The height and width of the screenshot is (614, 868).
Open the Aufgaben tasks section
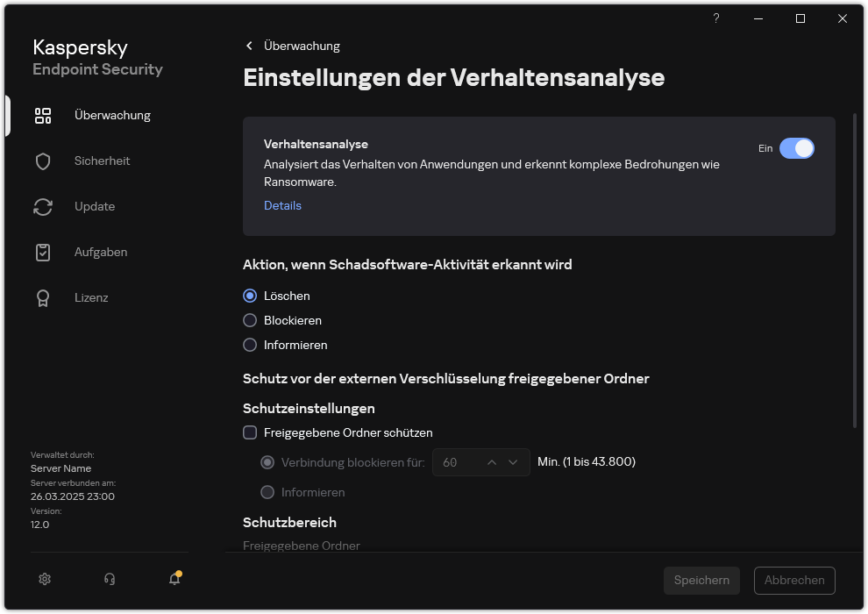coord(100,252)
